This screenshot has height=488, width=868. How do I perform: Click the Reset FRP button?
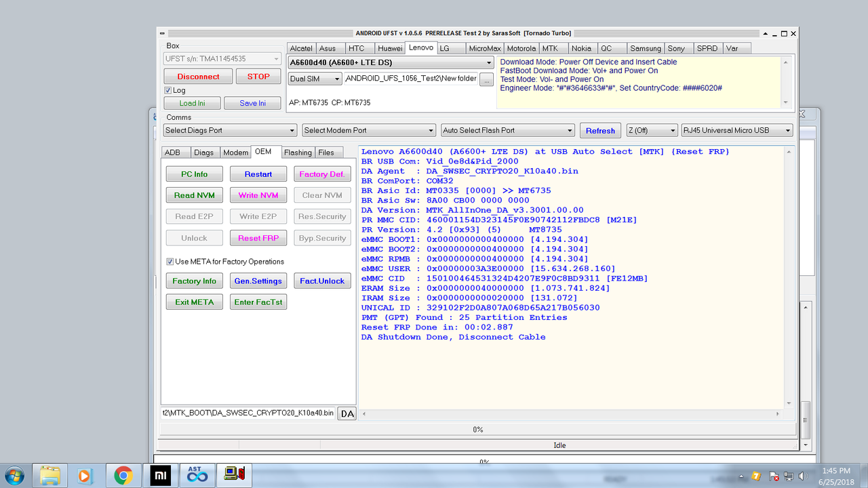click(258, 238)
